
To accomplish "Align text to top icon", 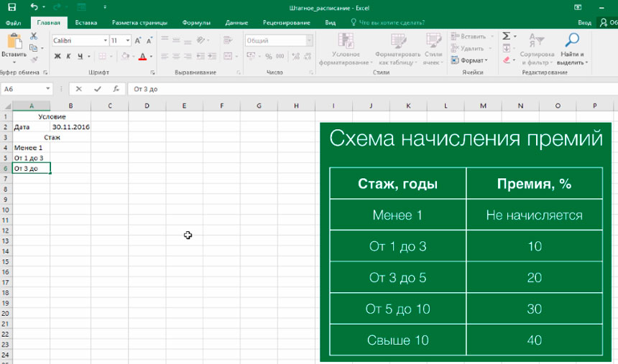I will tap(165, 39).
